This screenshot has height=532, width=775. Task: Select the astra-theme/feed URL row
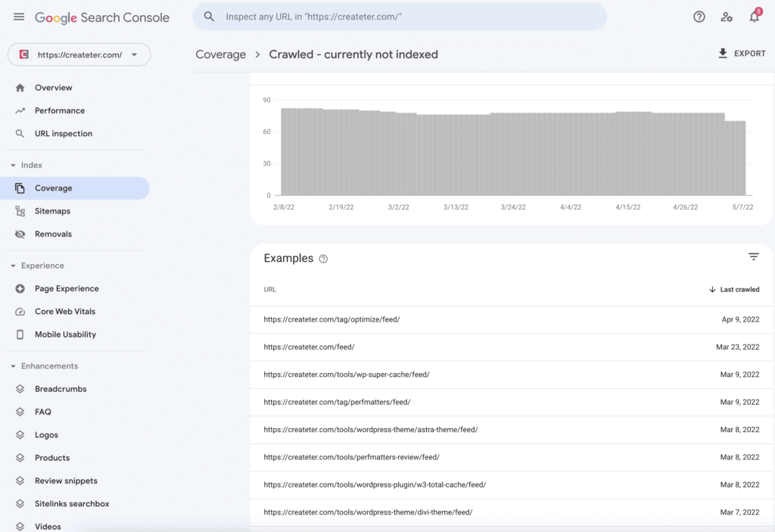coord(512,430)
